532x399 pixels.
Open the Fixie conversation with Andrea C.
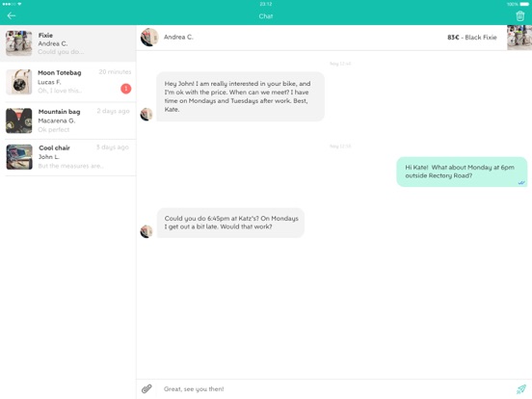point(67,43)
